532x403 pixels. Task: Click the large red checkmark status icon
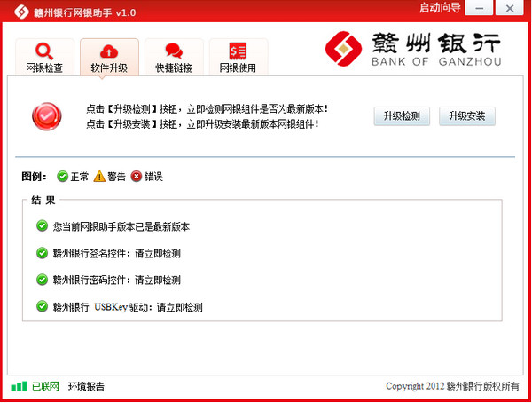click(x=47, y=116)
